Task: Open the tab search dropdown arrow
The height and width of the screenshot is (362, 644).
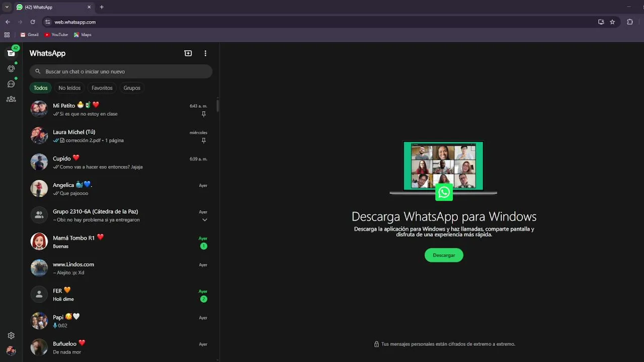Action: point(7,7)
